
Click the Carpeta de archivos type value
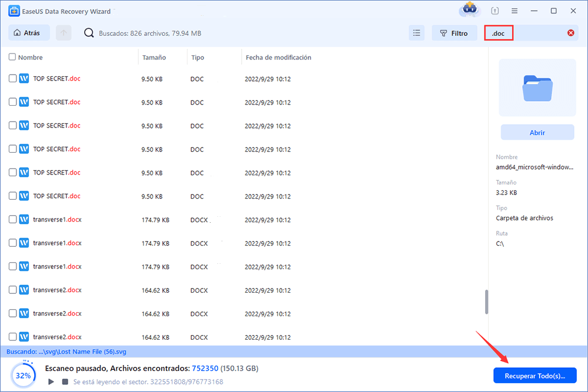[x=524, y=218]
